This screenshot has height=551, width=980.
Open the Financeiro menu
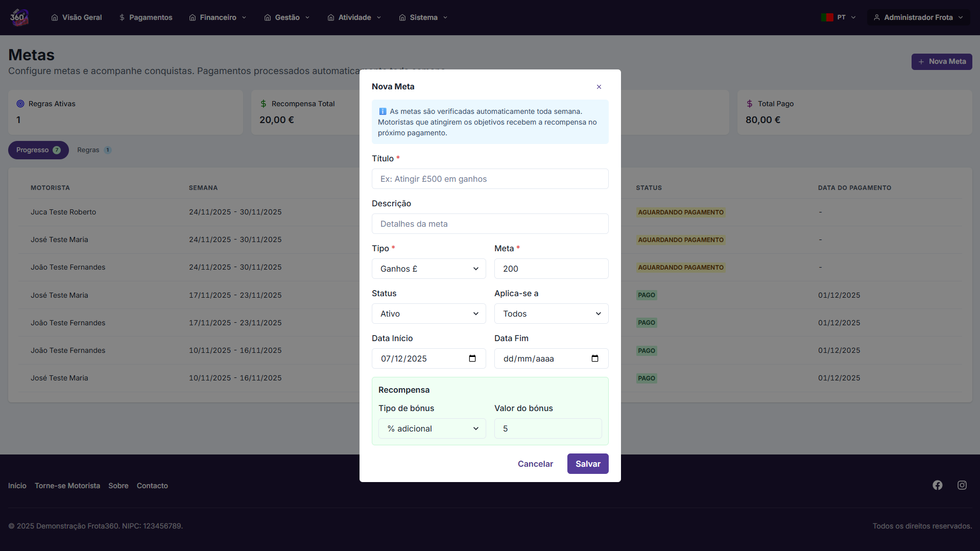218,17
